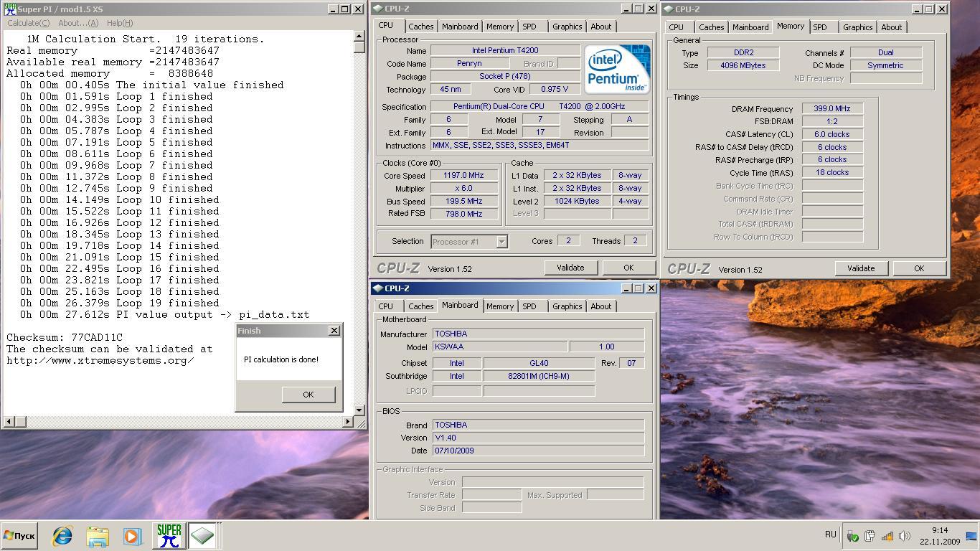The width and height of the screenshot is (980, 551).
Task: Click OK in the Finish dialog
Action: [x=308, y=395]
